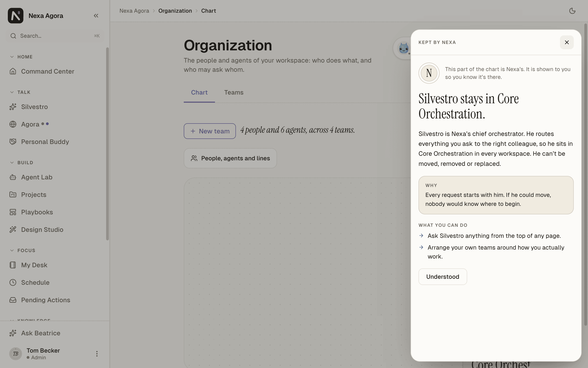Screen dimensions: 588x368
Task: Click "Arrange your own teams" list item
Action: tap(496, 252)
